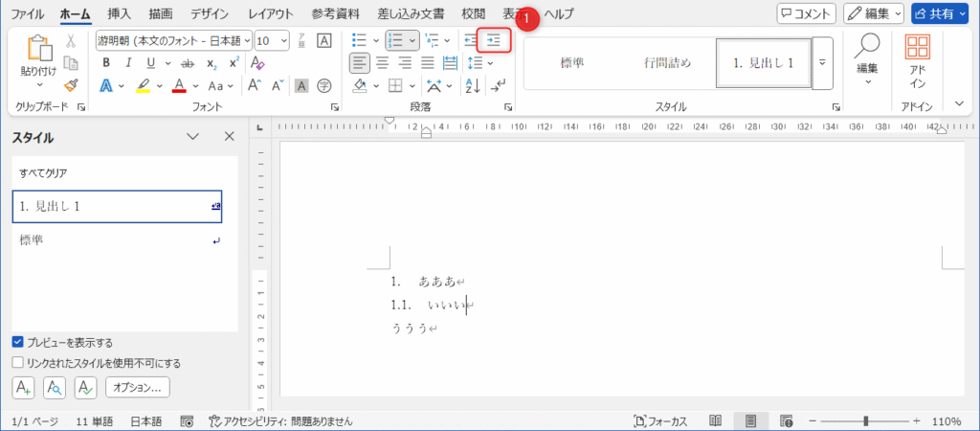Select the center alignment icon
The image size is (980, 431).
click(x=382, y=62)
